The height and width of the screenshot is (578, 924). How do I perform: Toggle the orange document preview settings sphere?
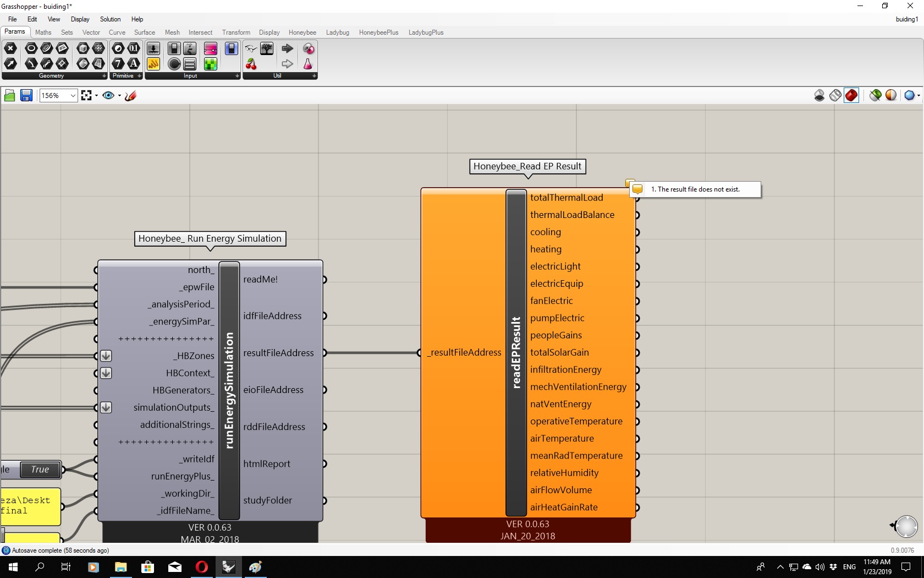coord(891,96)
